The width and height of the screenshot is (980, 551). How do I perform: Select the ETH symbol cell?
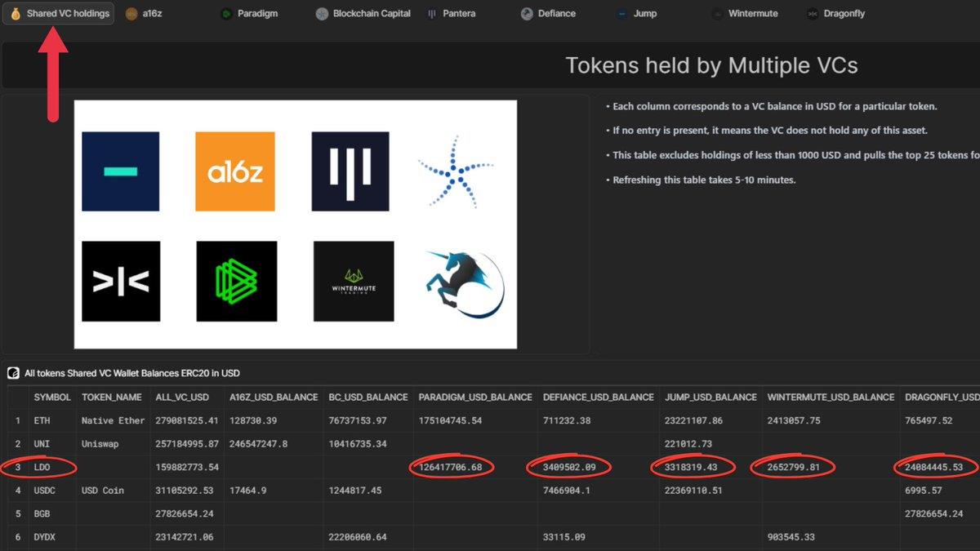(41, 420)
